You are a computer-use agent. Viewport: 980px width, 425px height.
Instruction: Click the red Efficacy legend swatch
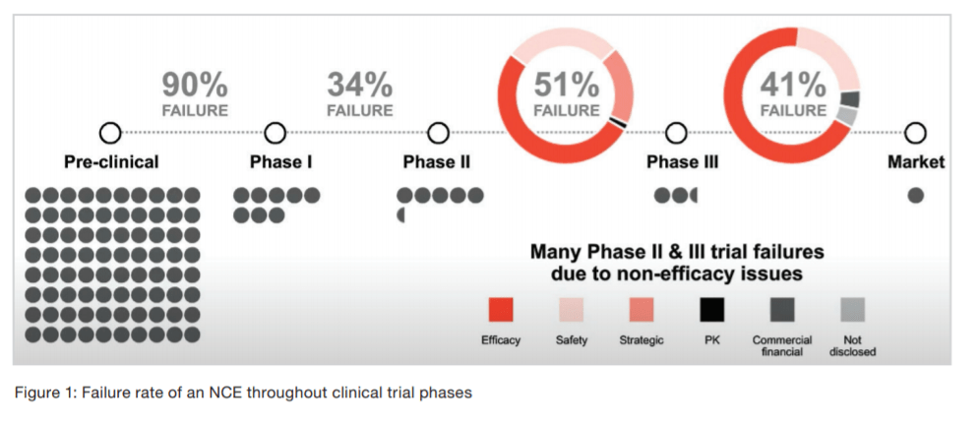coord(502,311)
